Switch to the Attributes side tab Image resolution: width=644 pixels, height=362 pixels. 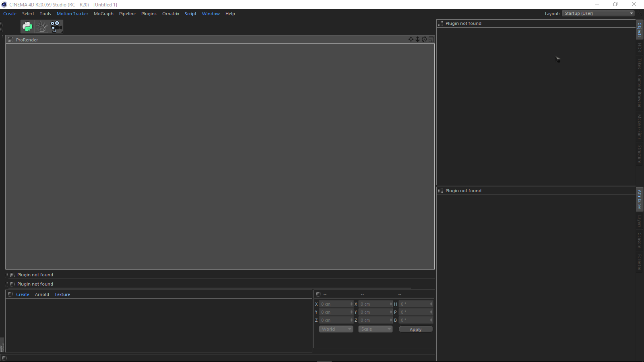pyautogui.click(x=640, y=200)
